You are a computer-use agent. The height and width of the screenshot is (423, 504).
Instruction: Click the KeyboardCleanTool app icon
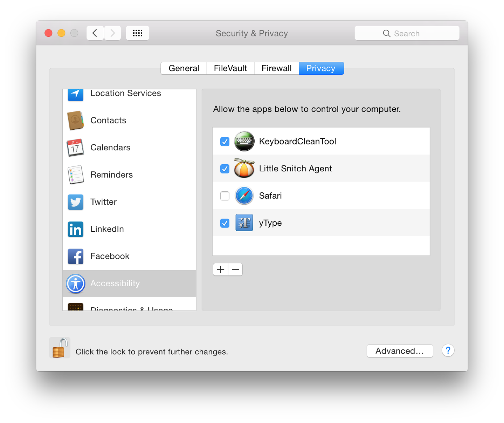pos(244,141)
